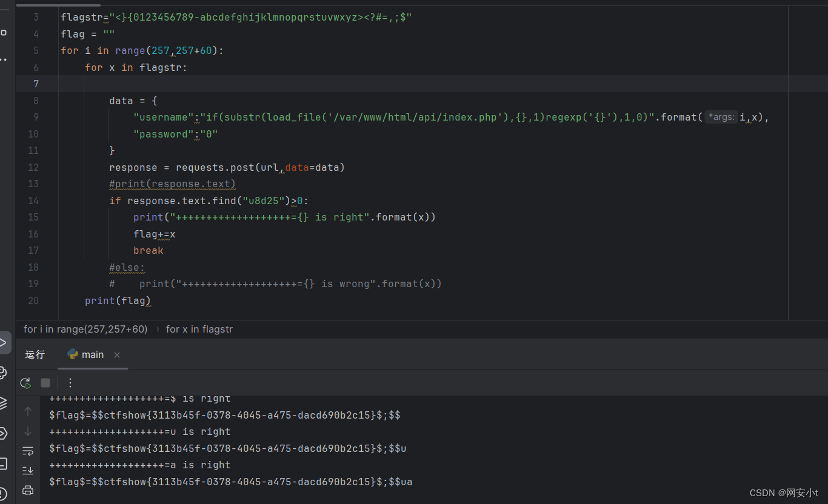Image resolution: width=828 pixels, height=504 pixels.
Task: Open more run toolbar options menu
Action: click(x=70, y=383)
